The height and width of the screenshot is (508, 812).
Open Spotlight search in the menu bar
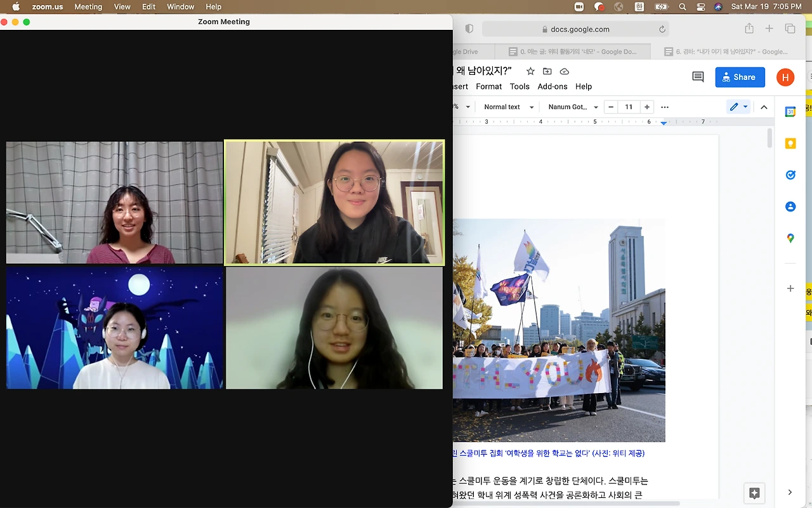pos(682,7)
